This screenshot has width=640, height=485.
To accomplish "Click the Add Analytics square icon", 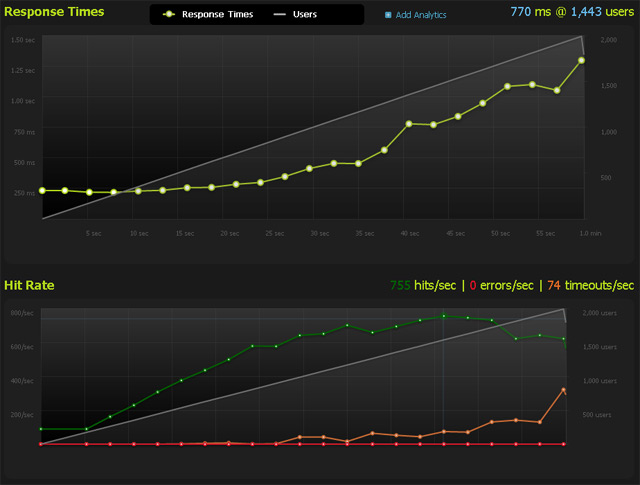I will point(389,16).
